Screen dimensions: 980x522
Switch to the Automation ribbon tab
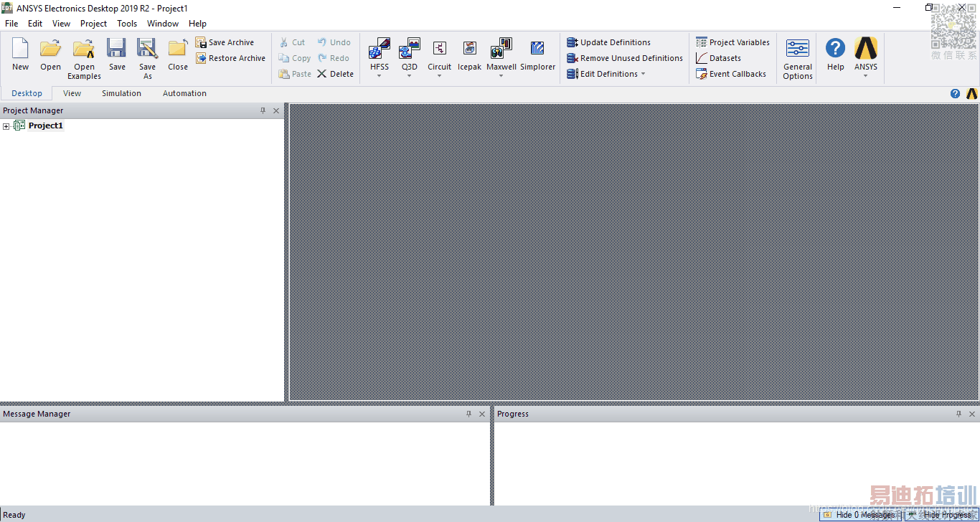tap(184, 93)
